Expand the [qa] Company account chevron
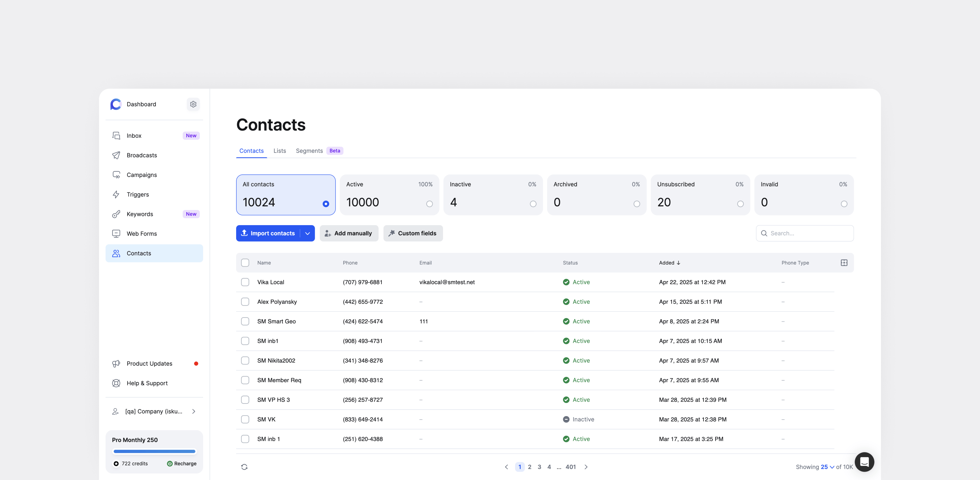 click(x=194, y=411)
